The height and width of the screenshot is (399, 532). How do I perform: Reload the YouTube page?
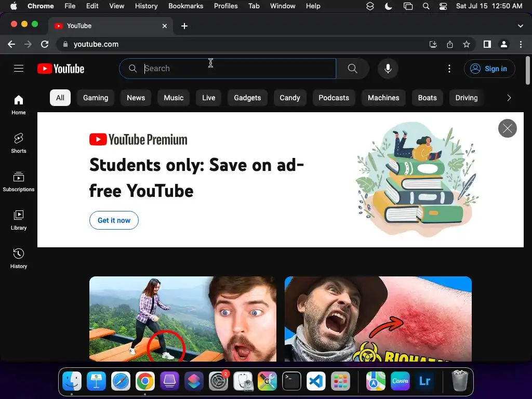tap(45, 44)
